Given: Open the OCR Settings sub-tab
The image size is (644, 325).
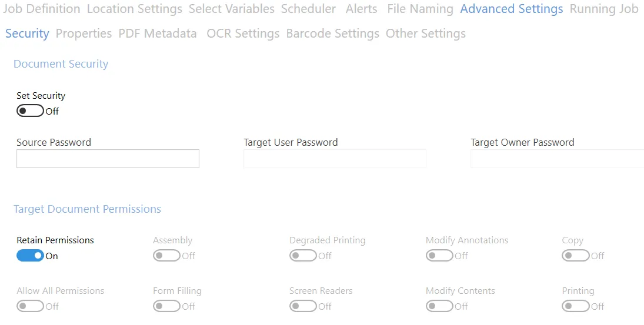Looking at the screenshot, I should click(x=243, y=33).
